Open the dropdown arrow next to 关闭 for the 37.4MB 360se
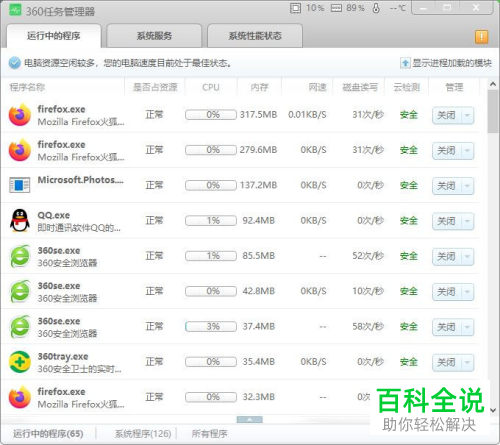This screenshot has height=445, width=500. point(467,327)
